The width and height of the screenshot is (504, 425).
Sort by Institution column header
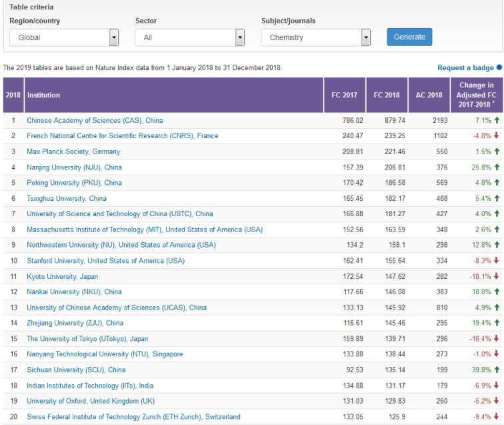[x=44, y=95]
